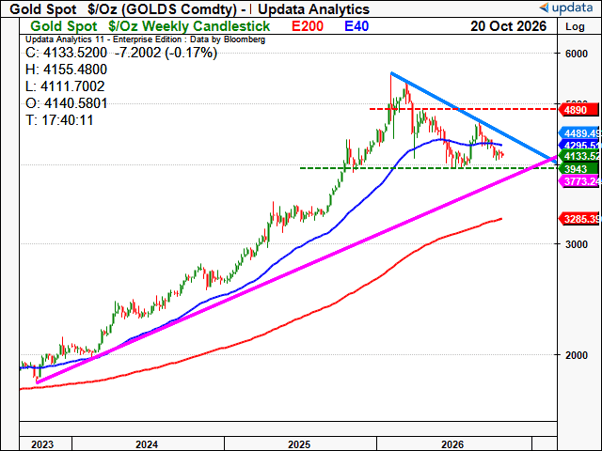
Task: Click the light blue 4489.49 price tag
Action: click(579, 133)
